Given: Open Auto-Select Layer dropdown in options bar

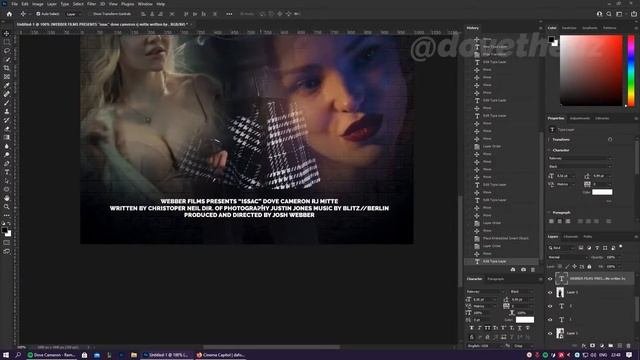Looking at the screenshot, I should [74, 14].
